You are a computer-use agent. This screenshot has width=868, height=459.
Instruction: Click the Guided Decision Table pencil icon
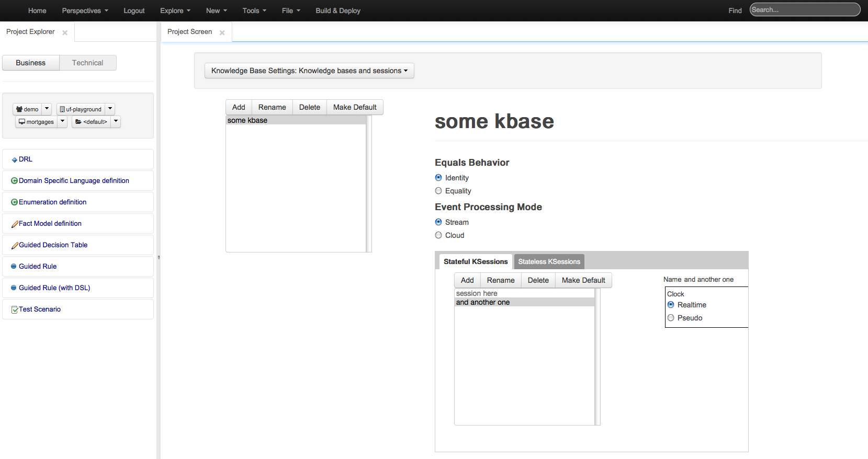(15, 245)
